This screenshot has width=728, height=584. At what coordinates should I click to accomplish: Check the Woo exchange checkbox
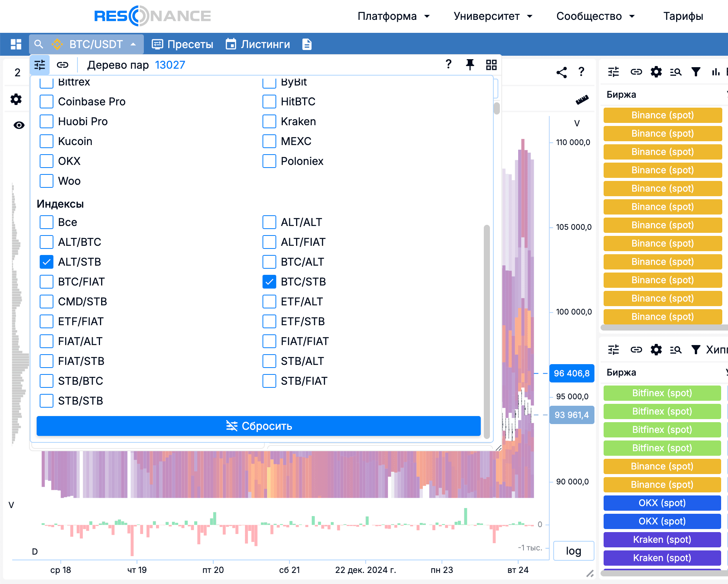tap(47, 181)
